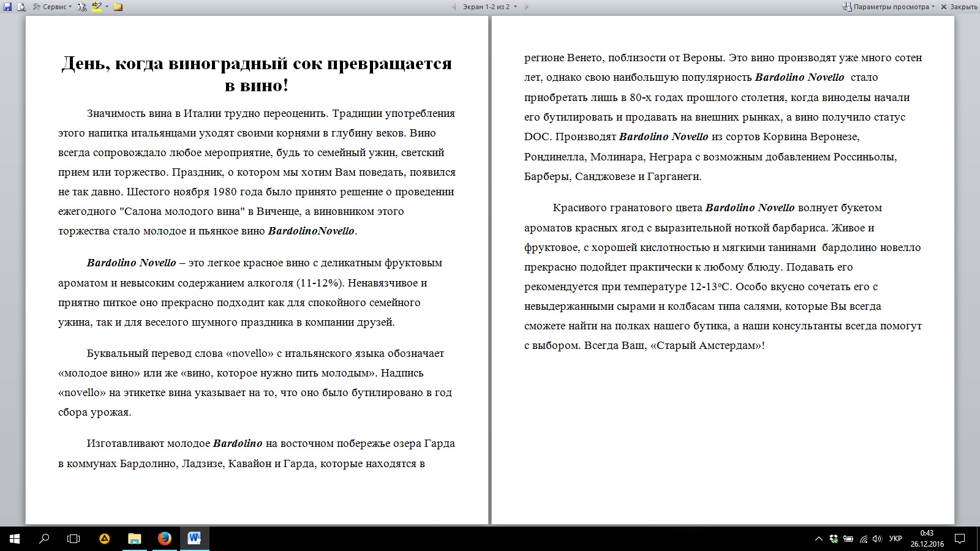Click the Dropbox tray icon

pos(834,539)
